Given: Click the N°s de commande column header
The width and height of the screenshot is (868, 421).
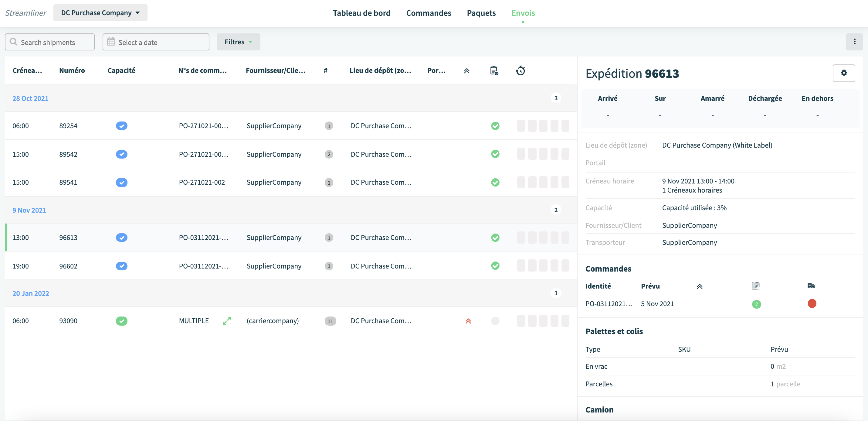Looking at the screenshot, I should 202,70.
